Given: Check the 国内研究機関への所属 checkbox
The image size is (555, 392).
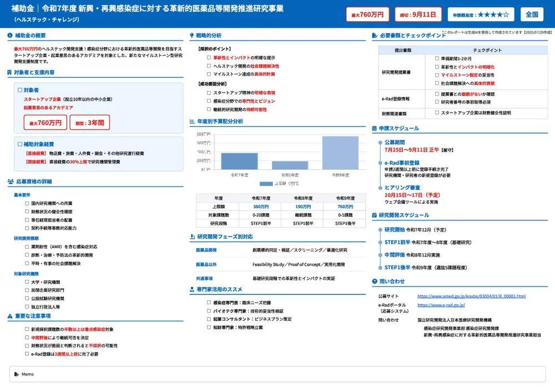Looking at the screenshot, I should click(x=27, y=203).
